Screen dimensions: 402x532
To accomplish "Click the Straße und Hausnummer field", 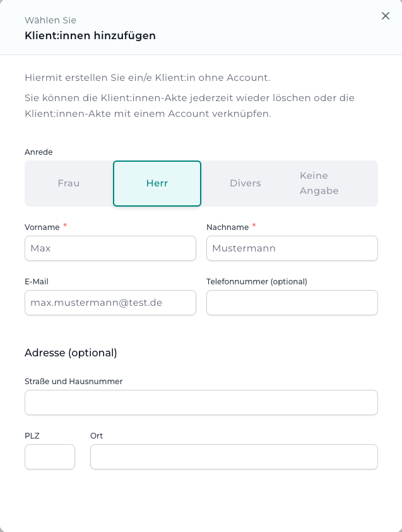I will click(x=201, y=402).
